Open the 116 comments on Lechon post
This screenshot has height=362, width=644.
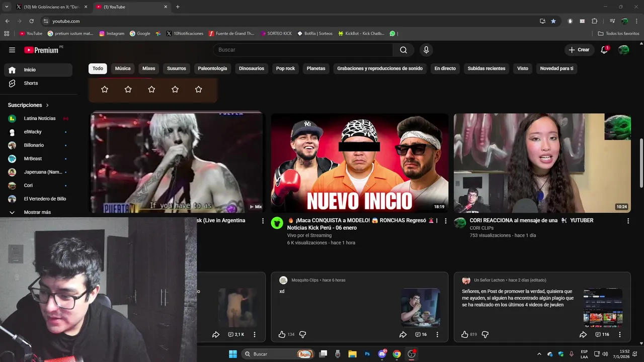point(602,334)
